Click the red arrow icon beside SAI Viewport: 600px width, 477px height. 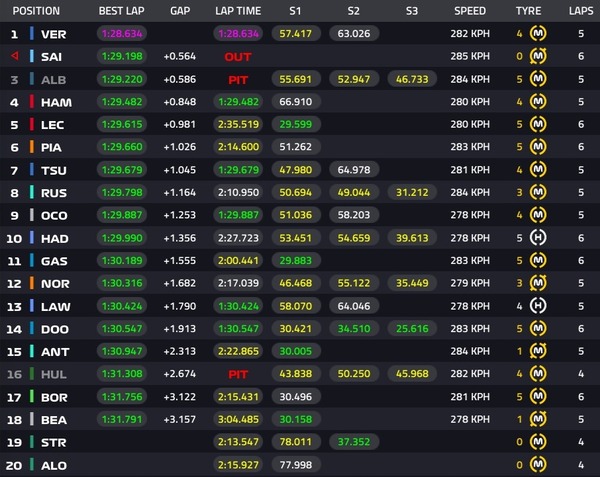(15, 56)
